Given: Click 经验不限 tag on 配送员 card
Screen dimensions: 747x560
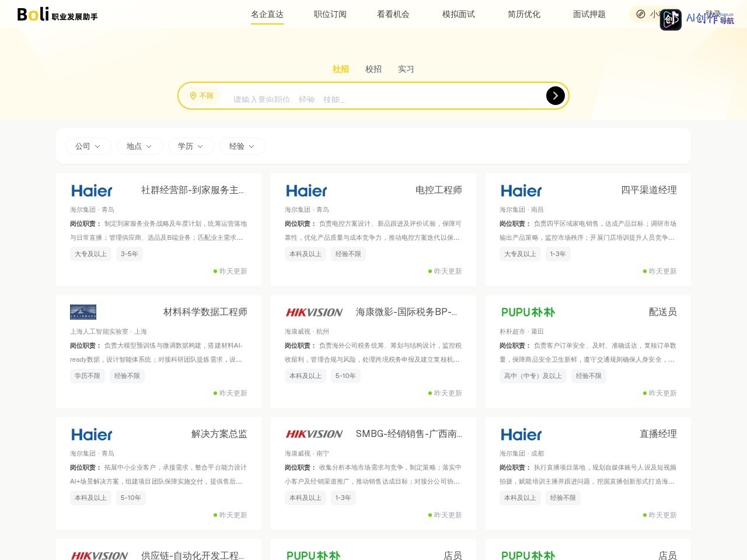Looking at the screenshot, I should 589,376.
